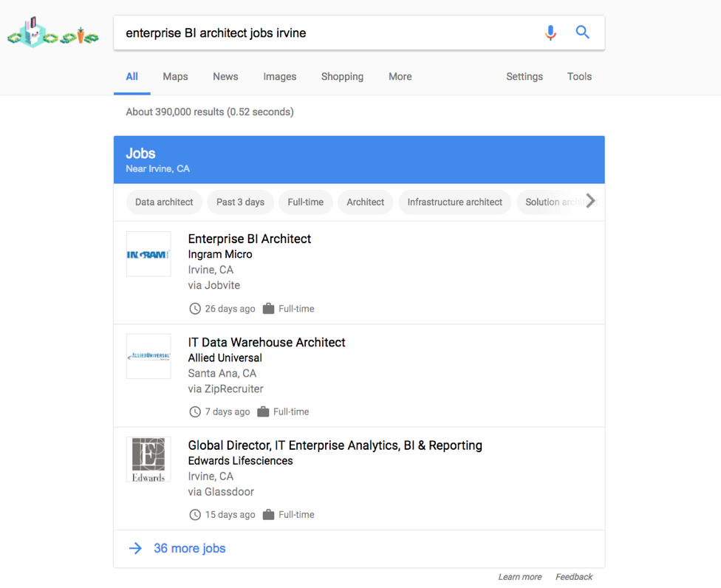Click the arrow icon next to '36 more jobs'

(x=136, y=548)
